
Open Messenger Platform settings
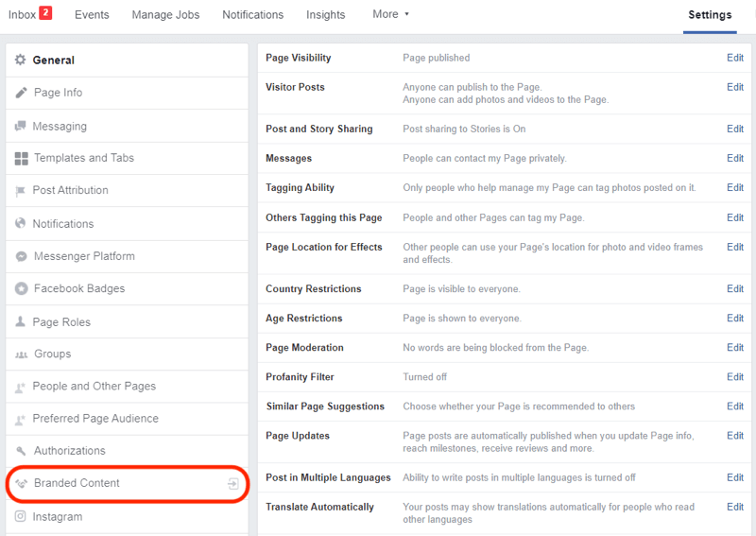(x=127, y=256)
